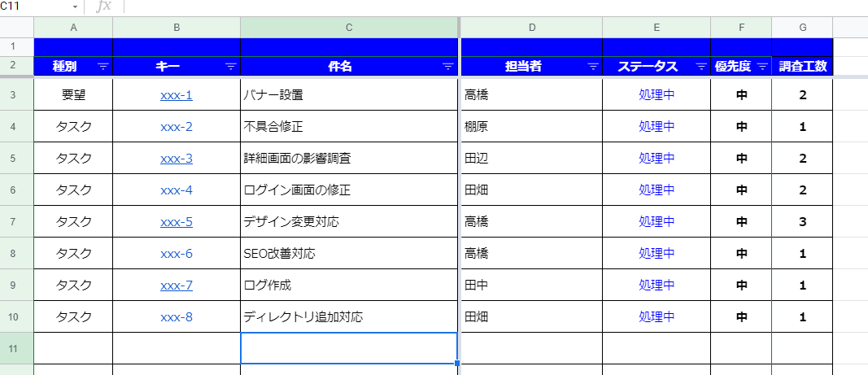The image size is (868, 375).
Task: Open the filter for 優先度 column
Action: pos(762,67)
